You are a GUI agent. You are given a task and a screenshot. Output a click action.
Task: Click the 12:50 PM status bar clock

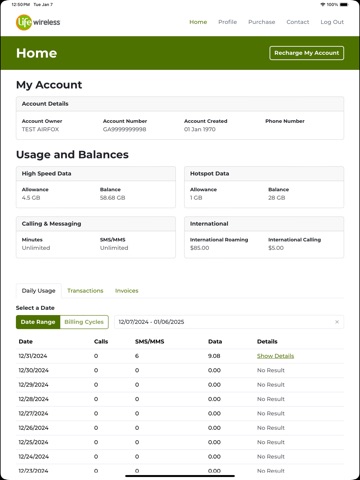[x=21, y=4]
